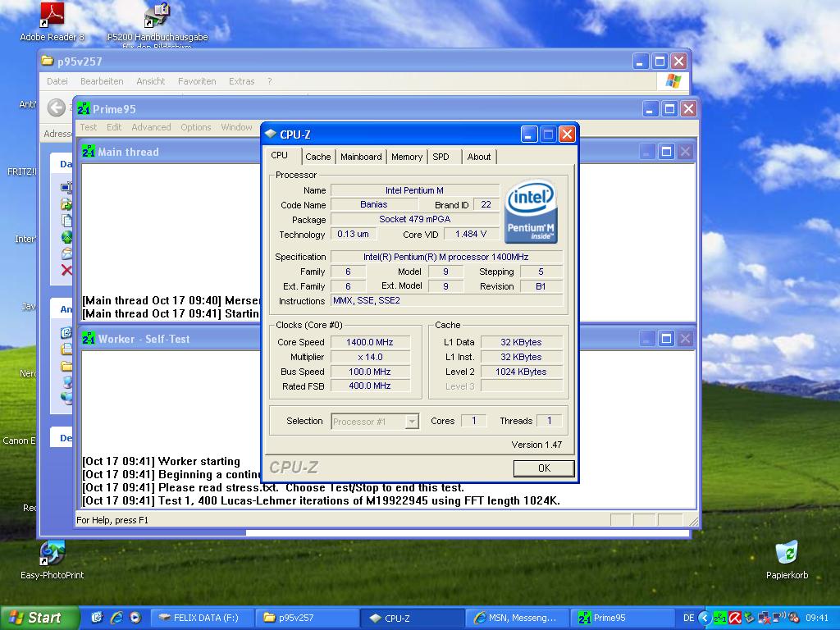Image resolution: width=840 pixels, height=630 pixels.
Task: Switch to MSN Messenger taskbar button
Action: (x=517, y=618)
